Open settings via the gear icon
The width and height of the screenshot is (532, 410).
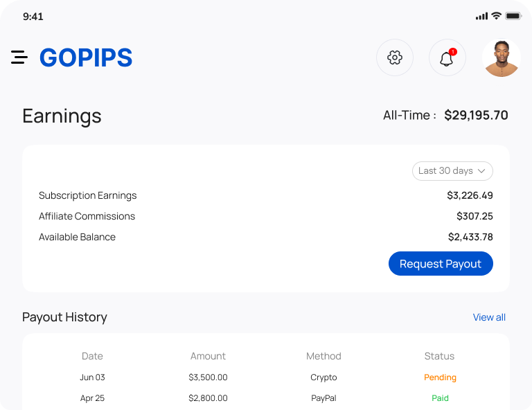[395, 57]
